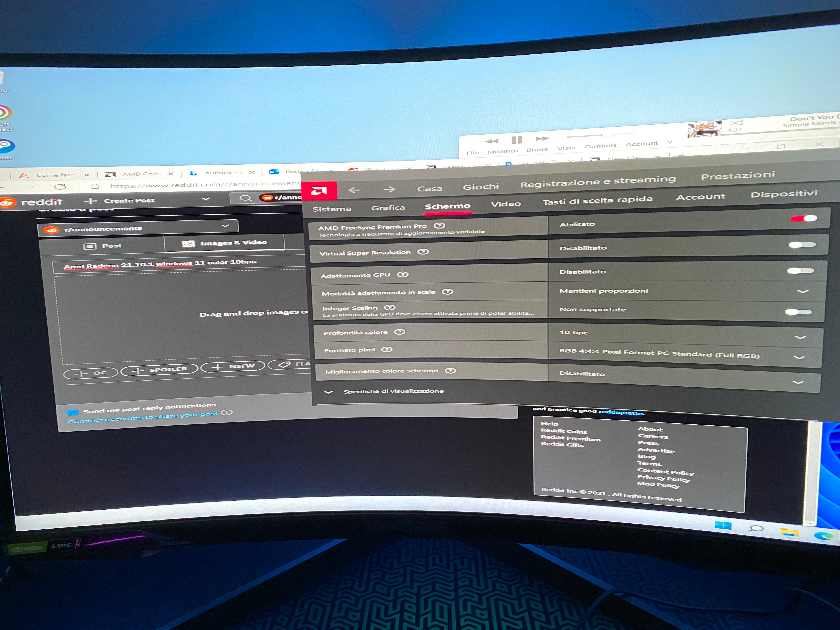Open Windows Start button on taskbar
The height and width of the screenshot is (630, 840).
[x=723, y=526]
